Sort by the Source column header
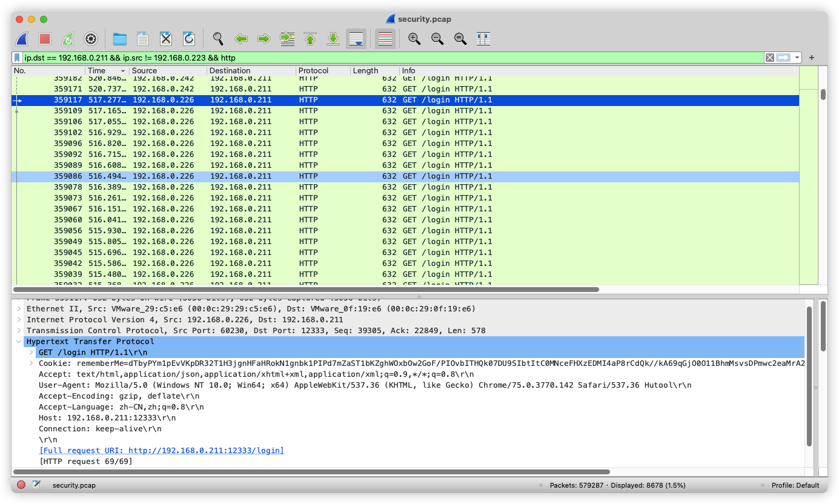Screen dimensions: 839x504 coord(168,71)
